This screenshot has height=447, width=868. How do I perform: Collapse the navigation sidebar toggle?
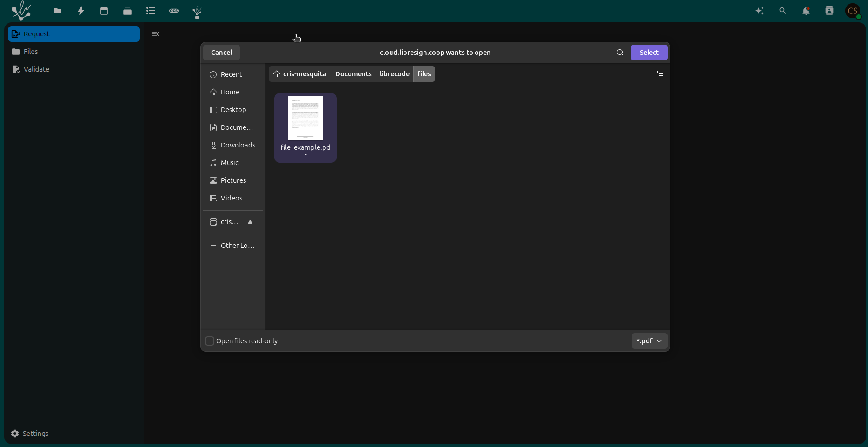(155, 34)
